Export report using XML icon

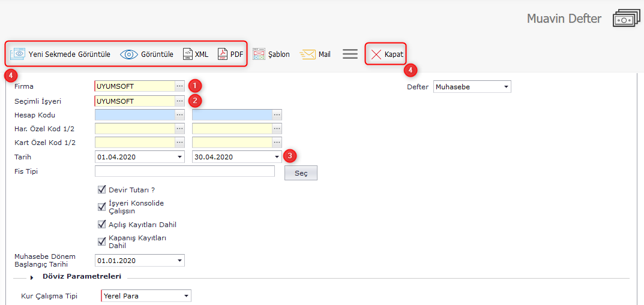[x=188, y=54]
